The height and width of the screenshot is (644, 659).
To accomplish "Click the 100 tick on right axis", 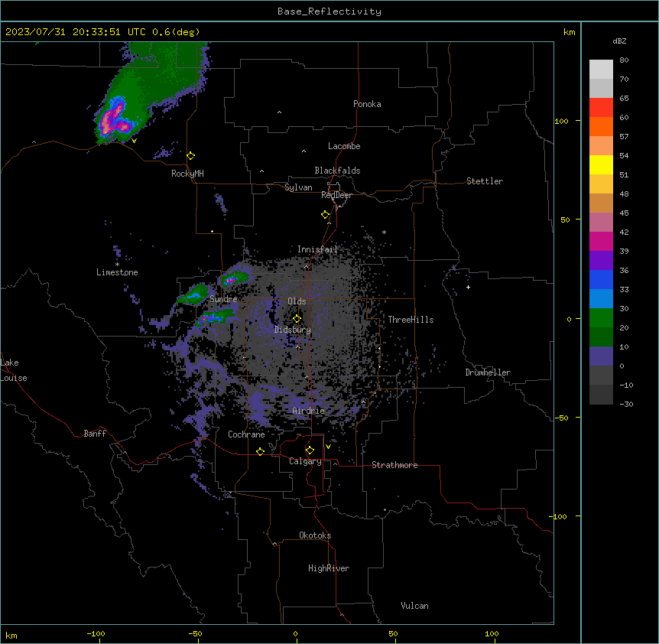I will [x=561, y=121].
